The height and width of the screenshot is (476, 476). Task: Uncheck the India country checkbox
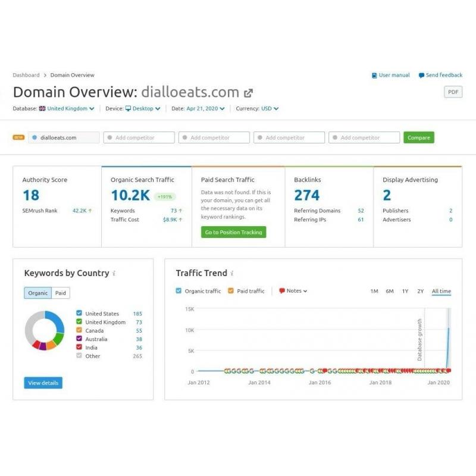click(x=79, y=347)
